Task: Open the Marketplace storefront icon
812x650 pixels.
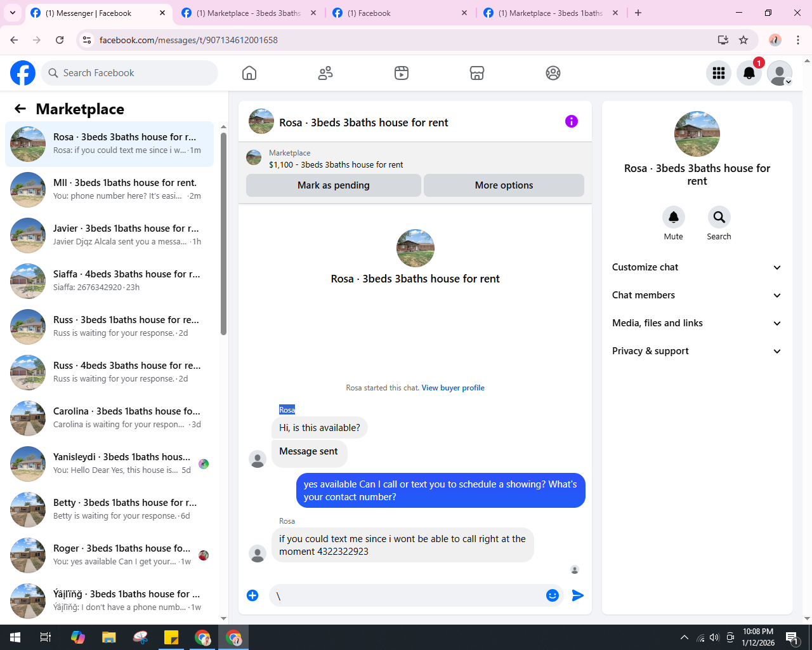Action: (x=477, y=73)
